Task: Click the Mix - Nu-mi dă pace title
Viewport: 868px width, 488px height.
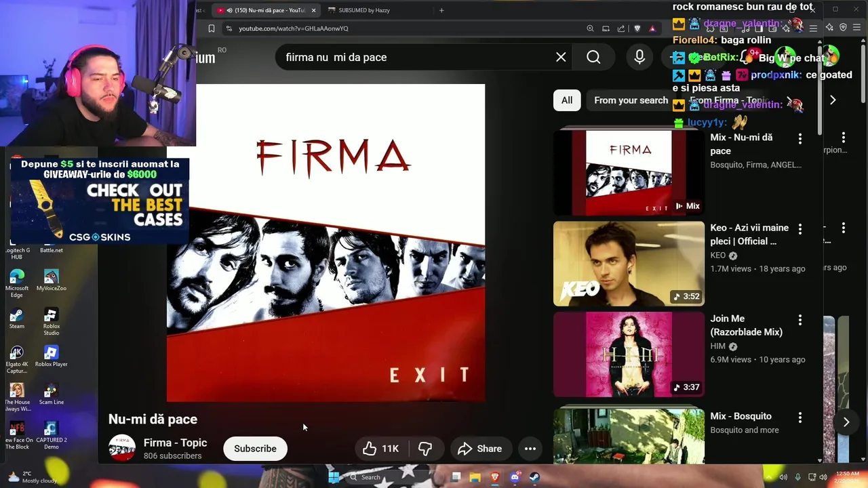Action: [x=741, y=144]
